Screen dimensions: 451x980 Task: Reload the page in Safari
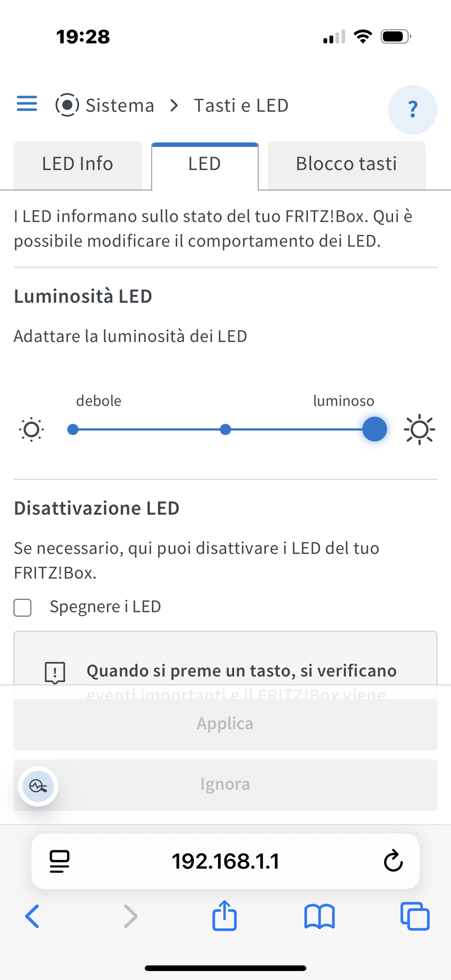(x=393, y=861)
